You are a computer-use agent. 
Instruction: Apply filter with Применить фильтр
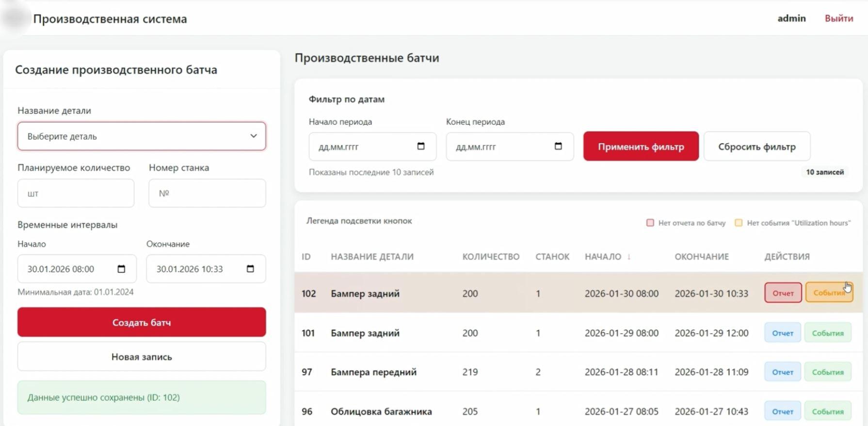point(641,147)
